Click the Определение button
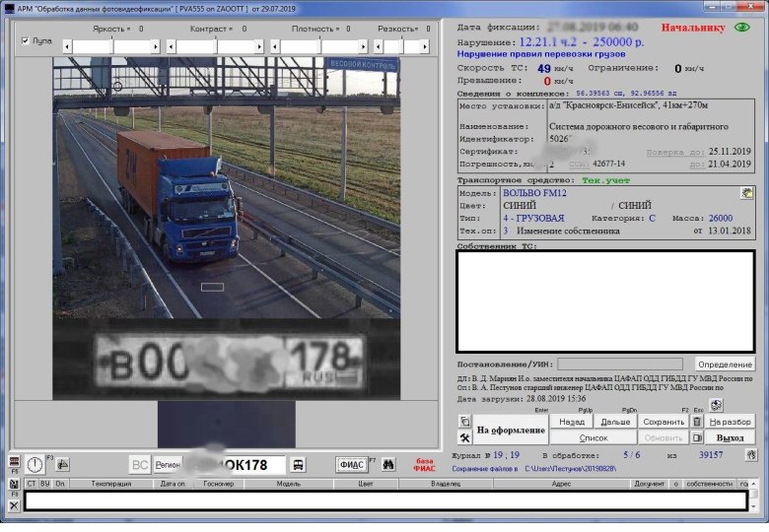 [725, 365]
